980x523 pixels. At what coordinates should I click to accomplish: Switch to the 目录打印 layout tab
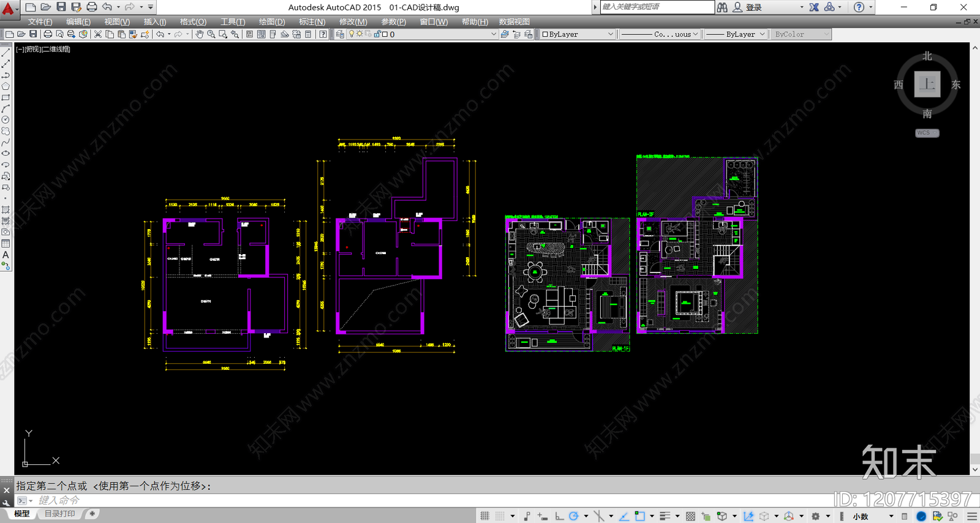tap(59, 514)
